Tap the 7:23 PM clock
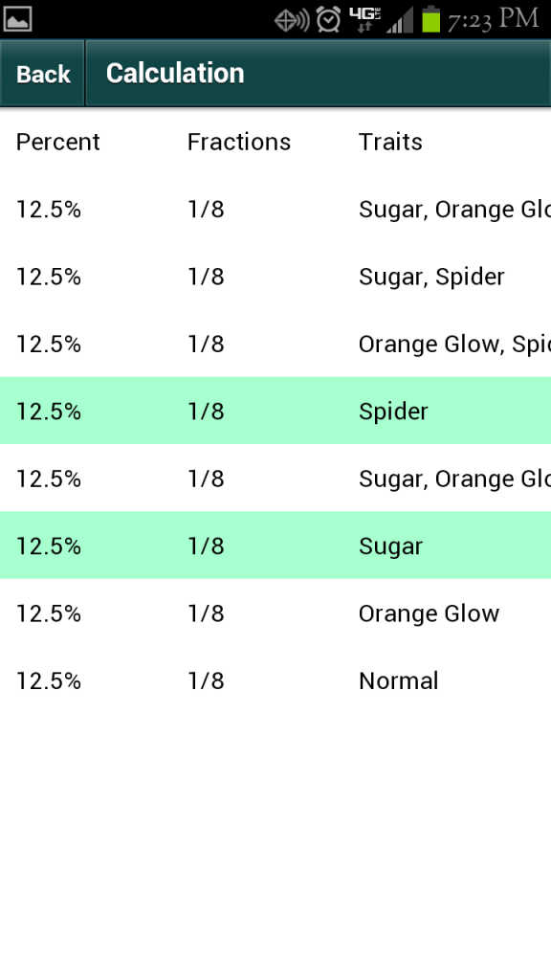The height and width of the screenshot is (980, 551). (x=493, y=19)
